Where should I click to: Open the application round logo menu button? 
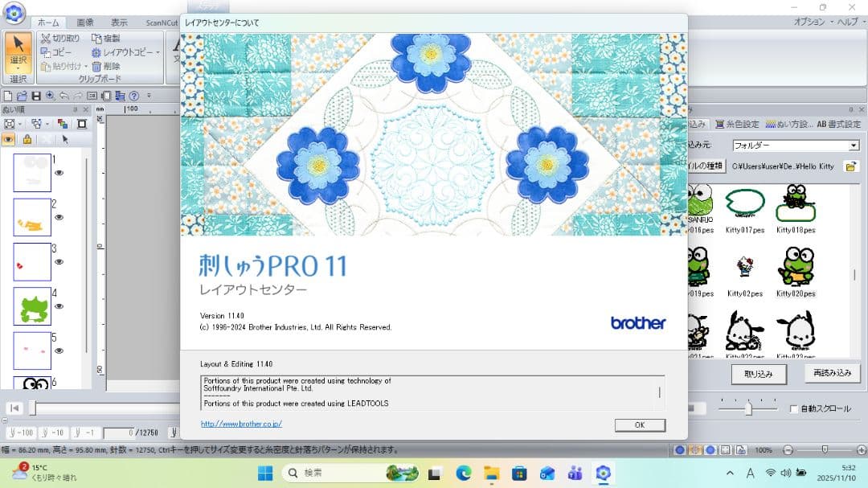14,13
